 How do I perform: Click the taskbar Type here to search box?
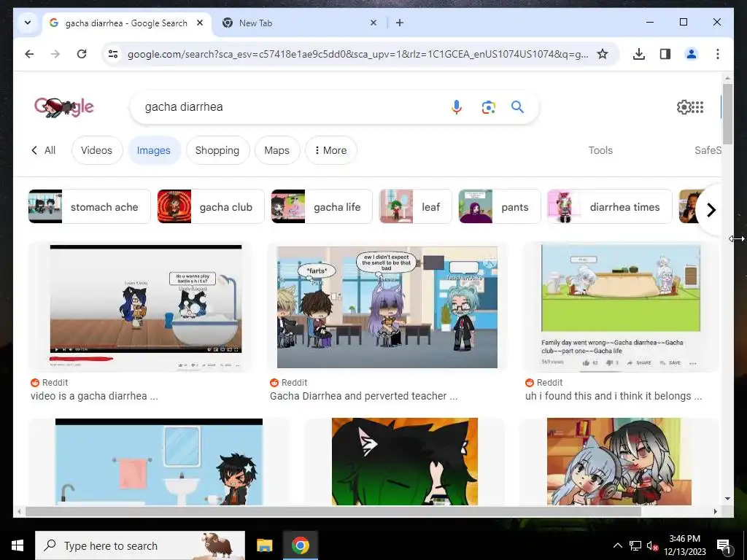(x=140, y=545)
